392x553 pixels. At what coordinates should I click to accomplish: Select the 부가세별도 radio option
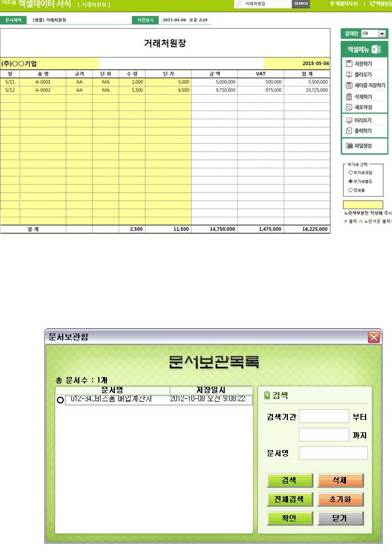351,181
